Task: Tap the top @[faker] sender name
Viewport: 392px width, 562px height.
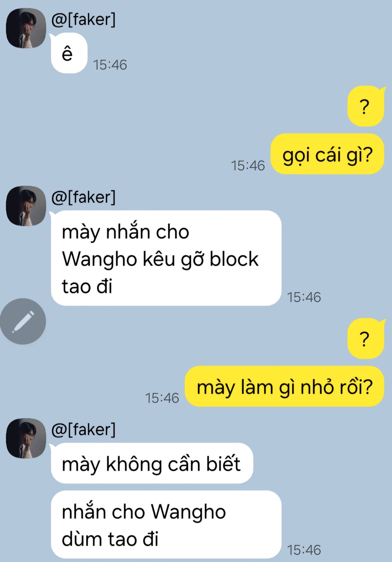Action: 83,20
